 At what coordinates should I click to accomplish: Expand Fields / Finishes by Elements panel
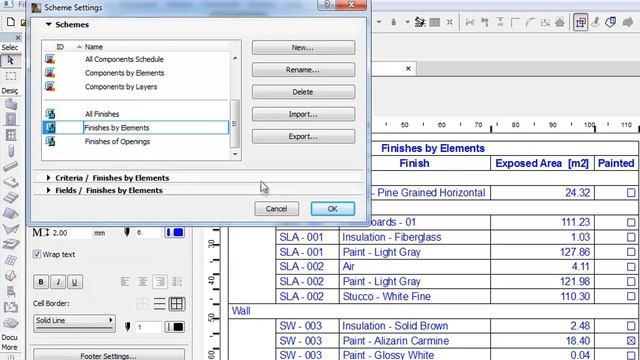49,190
